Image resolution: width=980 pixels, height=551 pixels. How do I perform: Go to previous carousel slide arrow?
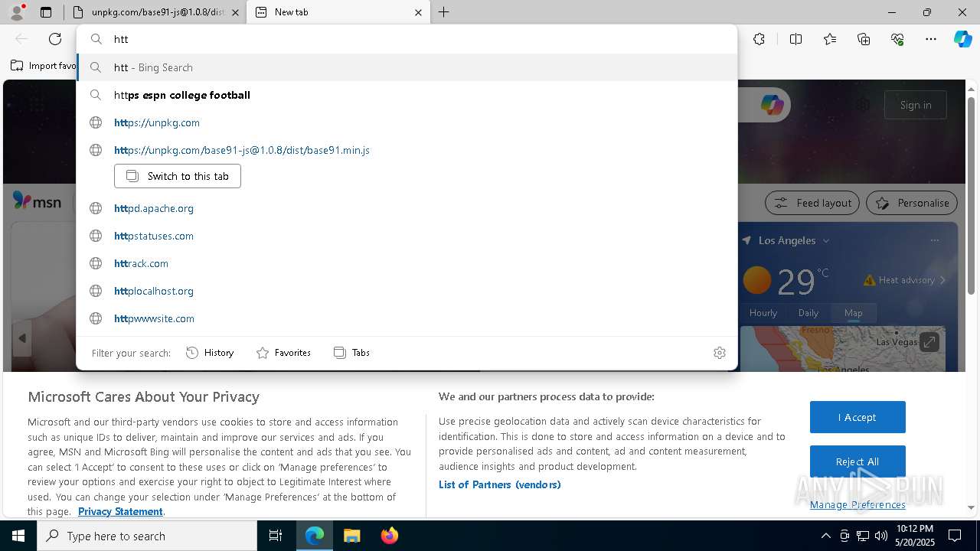tap(22, 338)
